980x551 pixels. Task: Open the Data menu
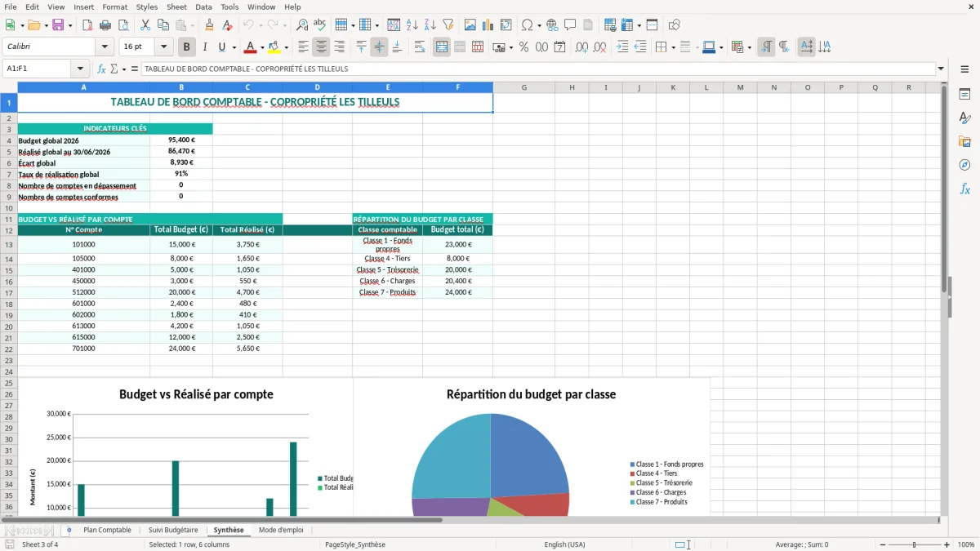(x=203, y=7)
